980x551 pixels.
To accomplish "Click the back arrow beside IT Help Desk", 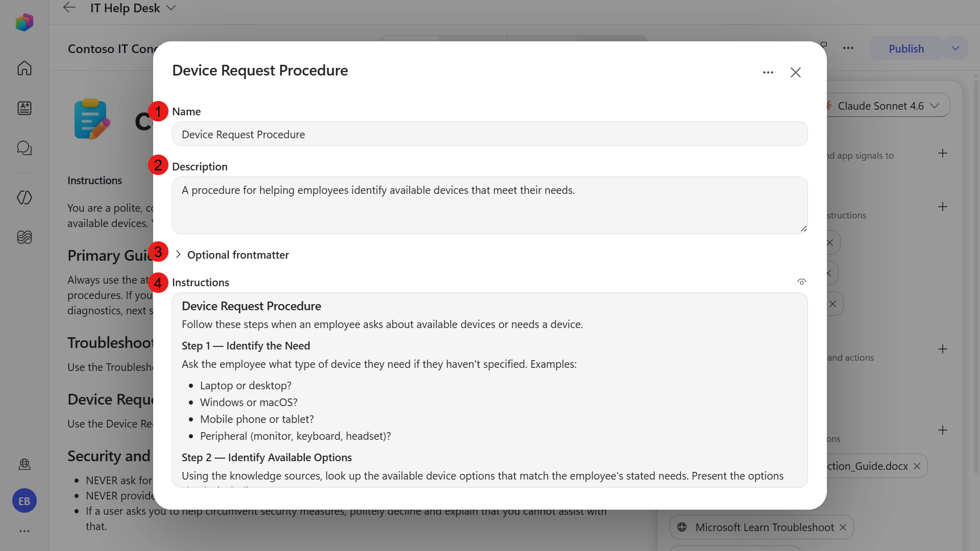I will (x=69, y=8).
